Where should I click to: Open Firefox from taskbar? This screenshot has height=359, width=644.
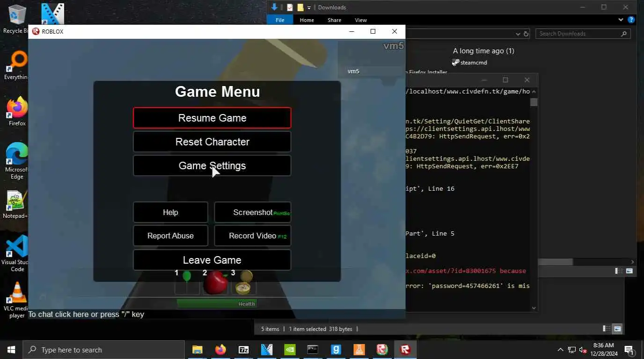(220, 350)
